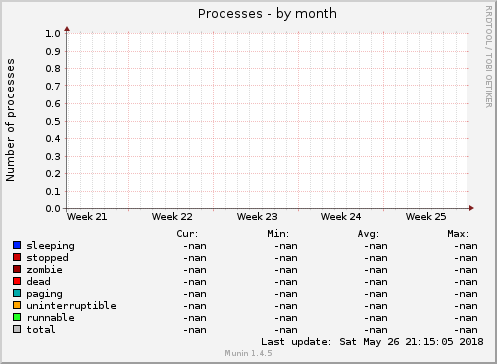
Task: Click the 'sleeping' legend label
Action: [x=51, y=246]
